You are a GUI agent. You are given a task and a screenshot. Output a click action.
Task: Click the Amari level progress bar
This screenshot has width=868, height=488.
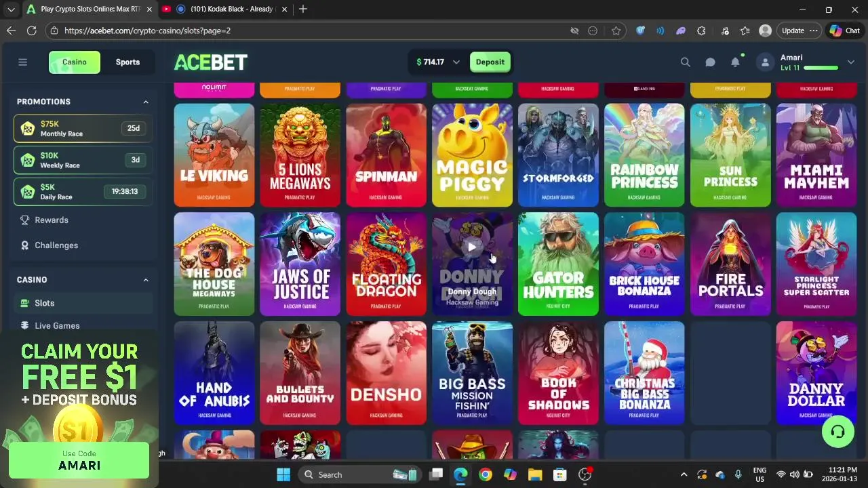click(x=821, y=68)
